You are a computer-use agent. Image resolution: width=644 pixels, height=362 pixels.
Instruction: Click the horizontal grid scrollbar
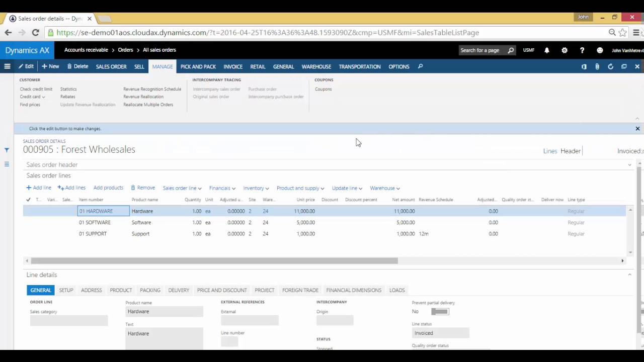click(x=214, y=260)
